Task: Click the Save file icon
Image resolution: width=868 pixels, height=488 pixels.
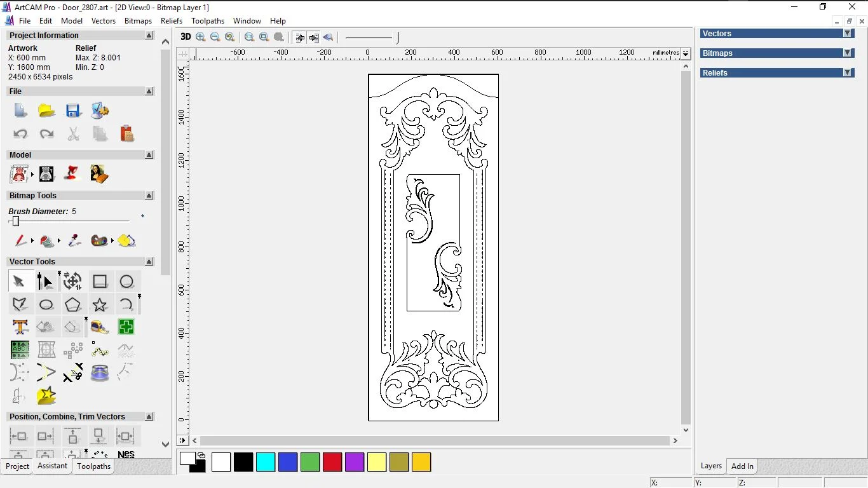Action: click(x=73, y=111)
